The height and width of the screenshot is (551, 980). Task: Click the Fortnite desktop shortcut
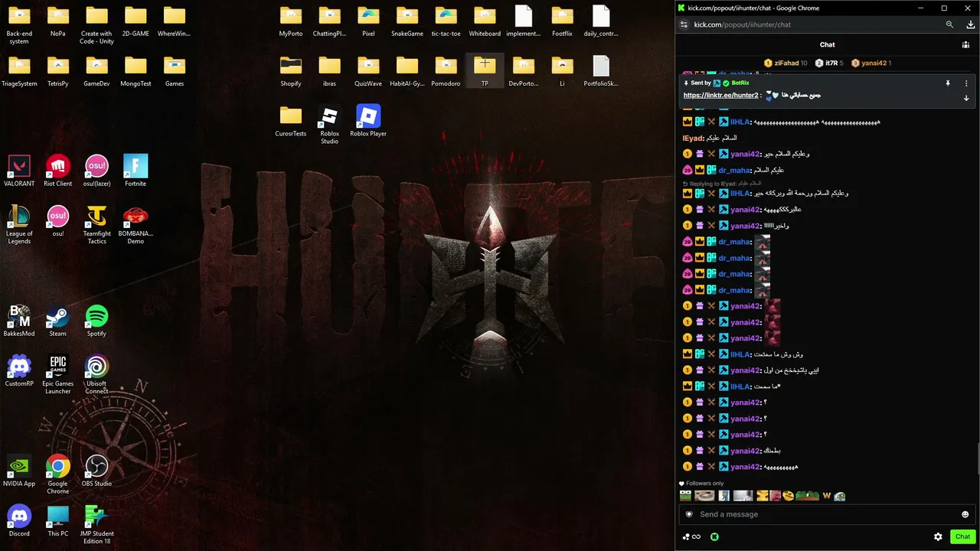point(136,171)
